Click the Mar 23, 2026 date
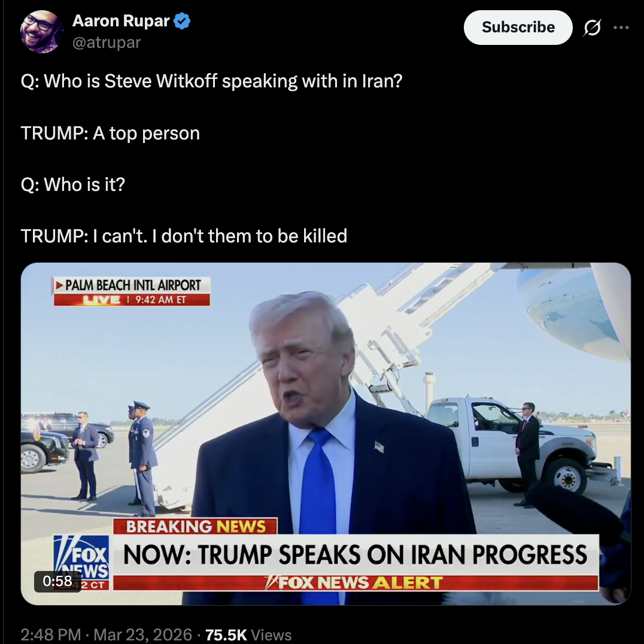The height and width of the screenshot is (644, 644). pyautogui.click(x=142, y=634)
